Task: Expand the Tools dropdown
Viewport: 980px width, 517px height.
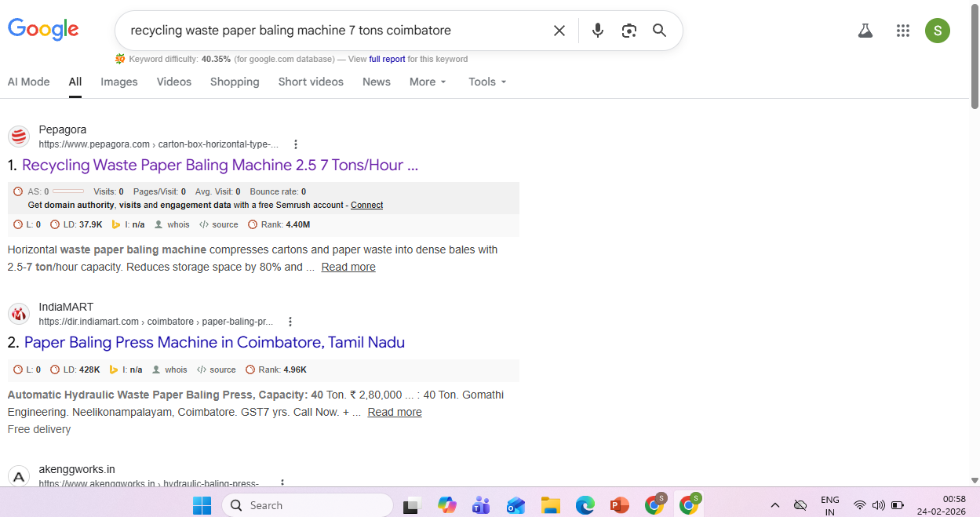Action: click(487, 82)
